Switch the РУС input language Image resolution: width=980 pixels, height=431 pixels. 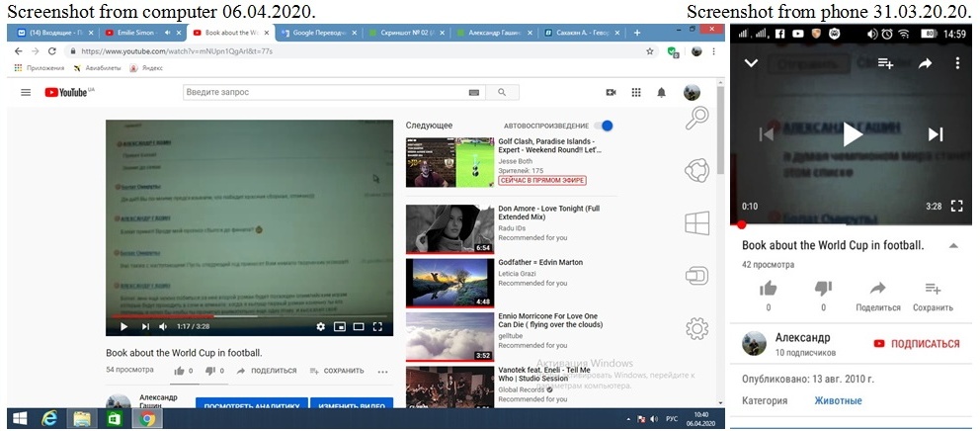tap(672, 418)
